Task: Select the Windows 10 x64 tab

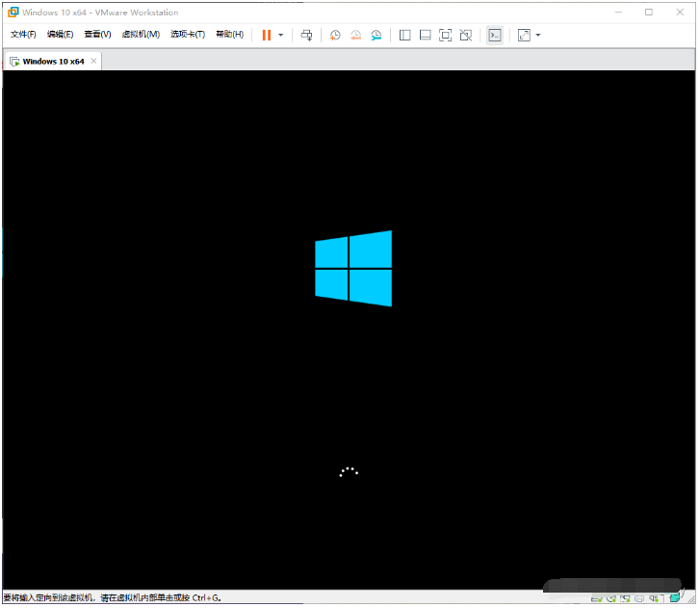Action: (52, 61)
